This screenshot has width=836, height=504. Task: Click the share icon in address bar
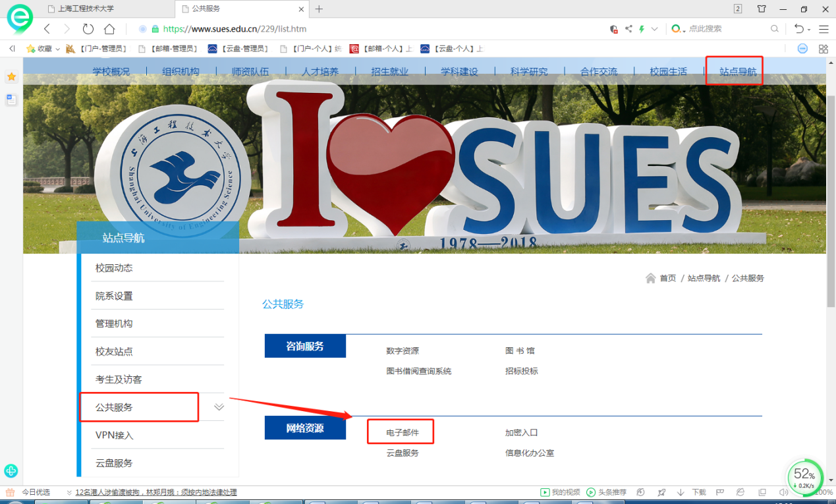[628, 29]
